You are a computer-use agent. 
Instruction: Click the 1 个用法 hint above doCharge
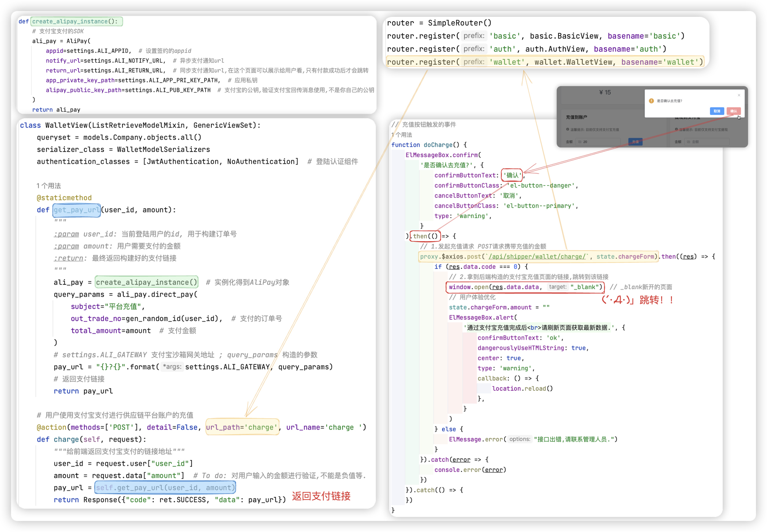click(x=402, y=135)
